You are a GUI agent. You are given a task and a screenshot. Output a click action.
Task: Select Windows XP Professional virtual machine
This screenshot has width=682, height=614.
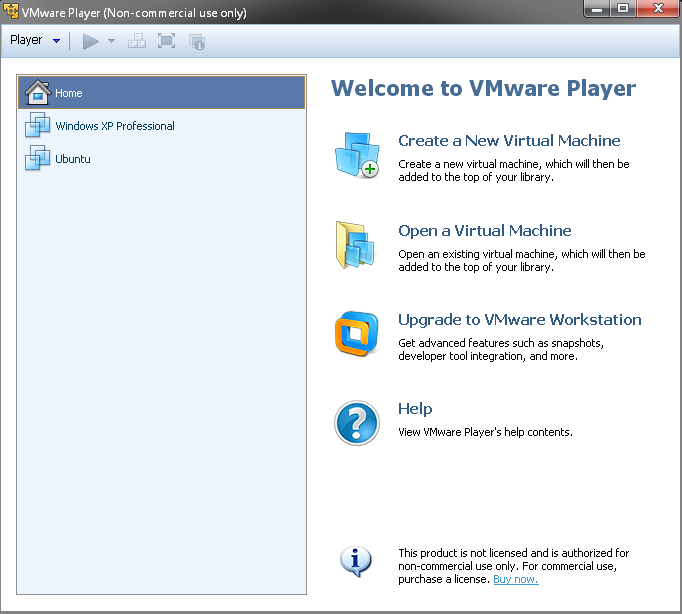(161, 126)
